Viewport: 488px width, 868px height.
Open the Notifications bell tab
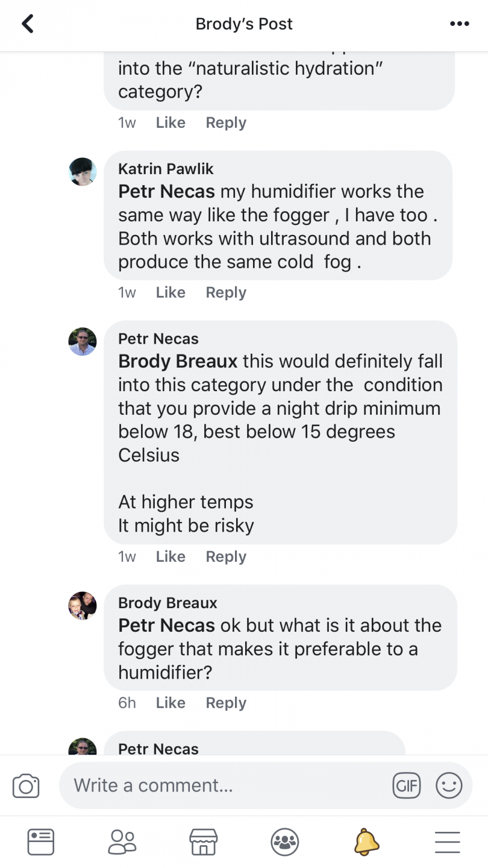[x=366, y=841]
